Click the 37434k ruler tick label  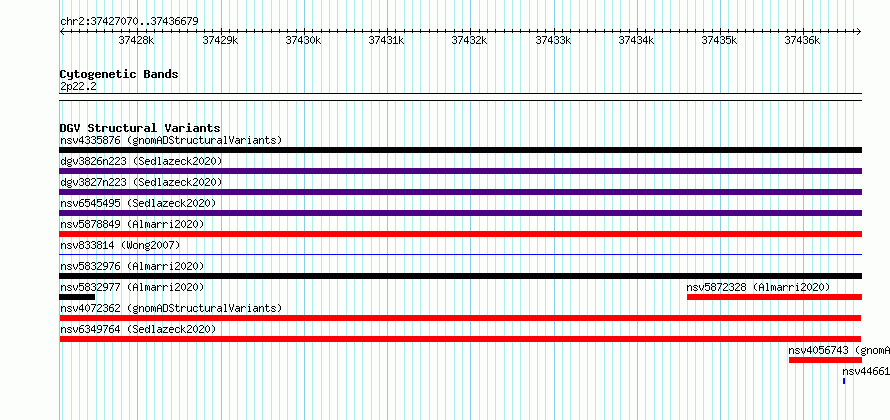tap(636, 40)
